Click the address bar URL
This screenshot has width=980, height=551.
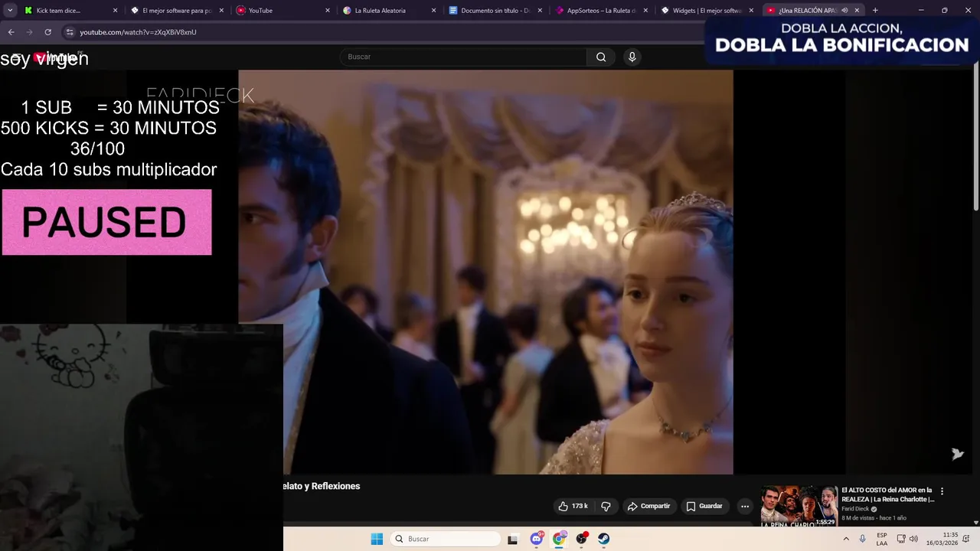pos(138,32)
